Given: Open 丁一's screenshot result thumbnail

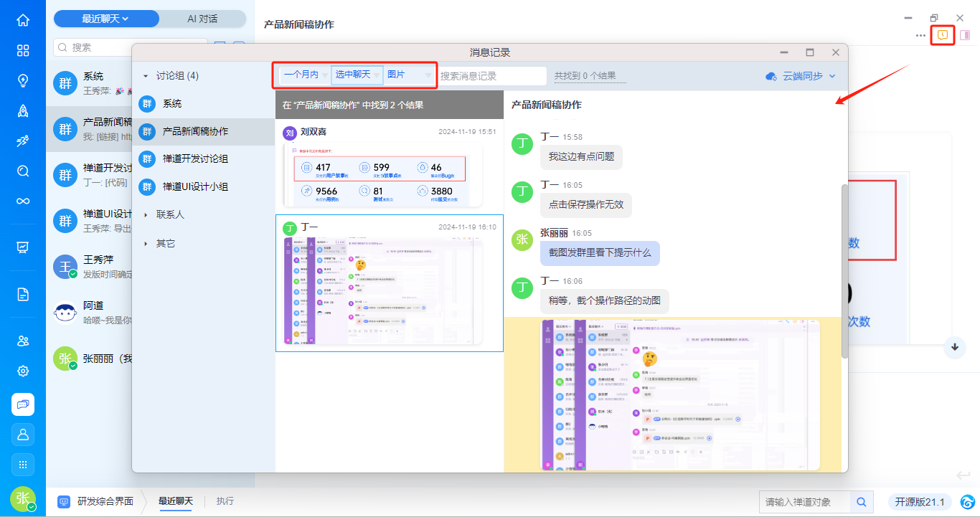Looking at the screenshot, I should tap(383, 290).
